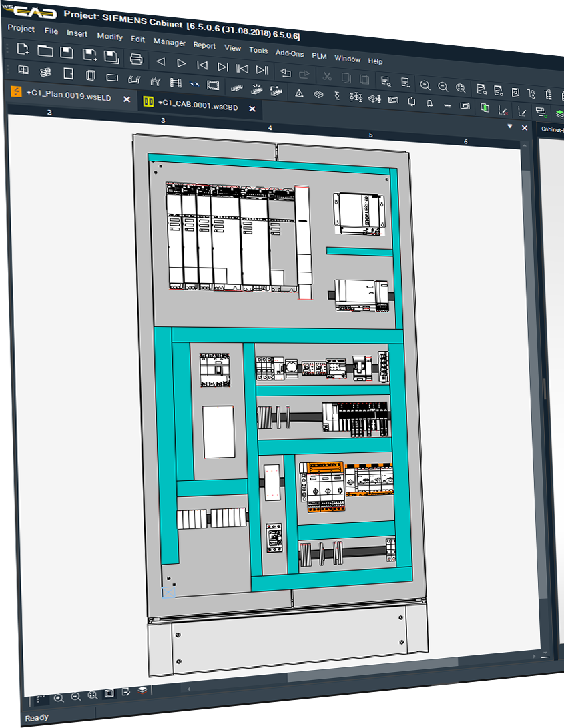The height and width of the screenshot is (728, 564).
Task: Click the green highlighted pages icon
Action: (x=485, y=107)
